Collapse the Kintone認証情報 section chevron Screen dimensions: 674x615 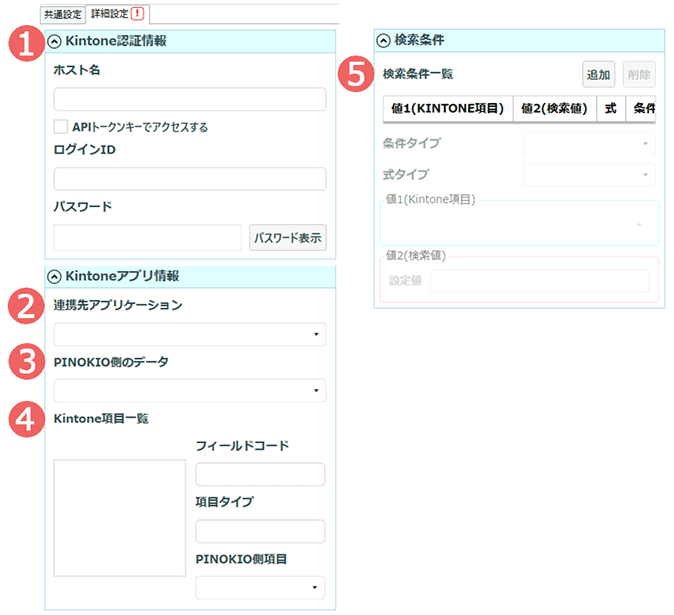pyautogui.click(x=54, y=42)
